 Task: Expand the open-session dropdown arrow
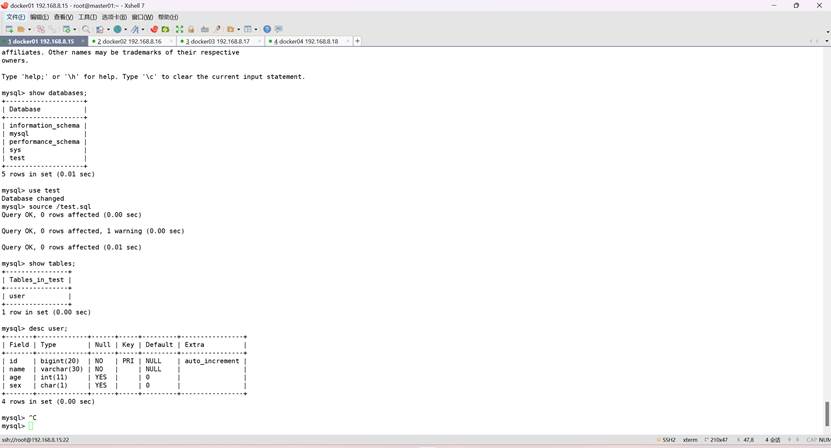click(30, 29)
